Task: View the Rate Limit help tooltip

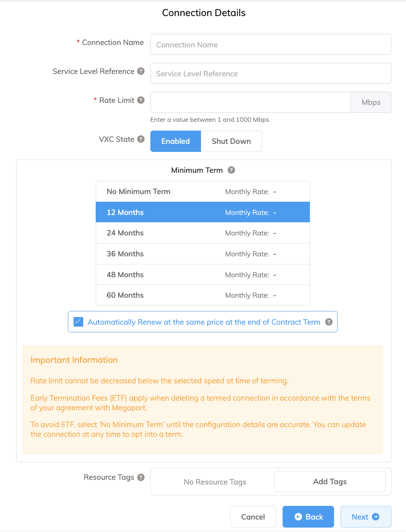Action: point(141,100)
